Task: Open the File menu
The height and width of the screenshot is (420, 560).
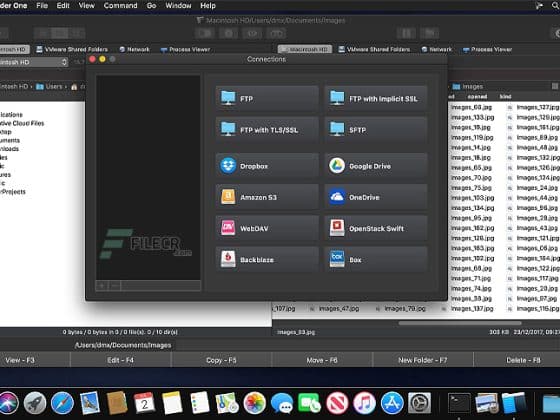Action: pyautogui.click(x=42, y=6)
